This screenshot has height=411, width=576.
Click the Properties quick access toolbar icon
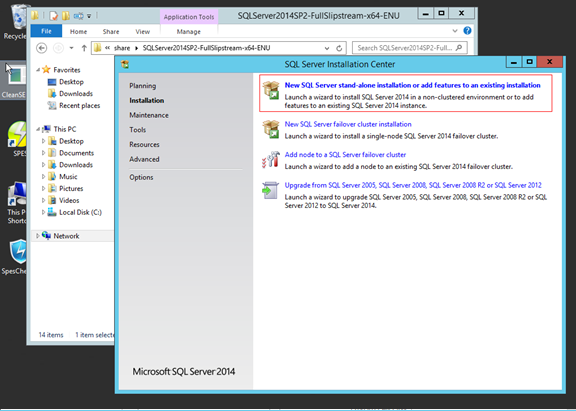point(54,16)
